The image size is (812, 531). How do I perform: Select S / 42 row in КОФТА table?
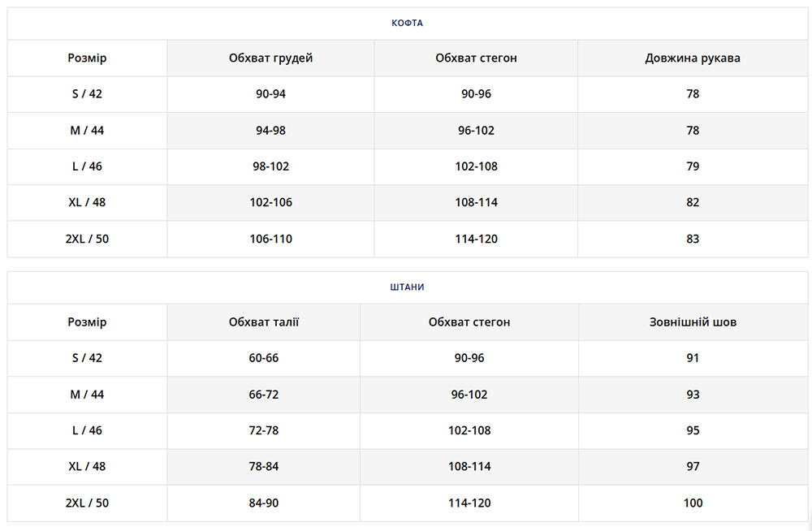(x=87, y=93)
